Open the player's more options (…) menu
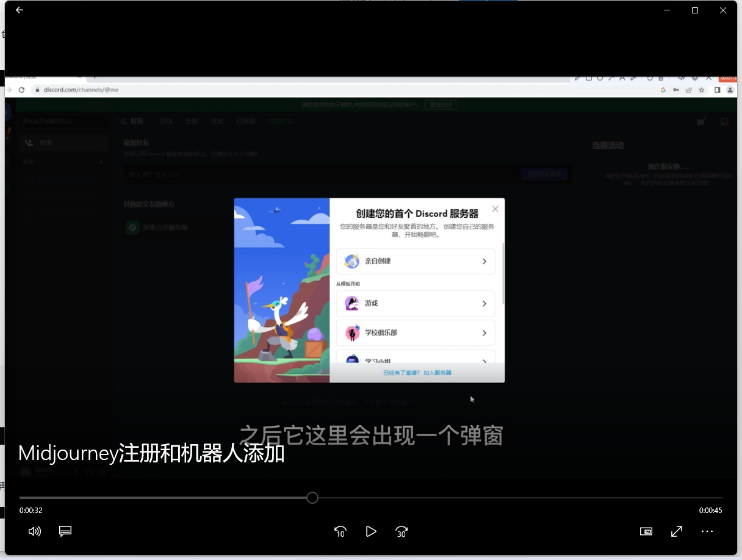The image size is (742, 560). 707,531
